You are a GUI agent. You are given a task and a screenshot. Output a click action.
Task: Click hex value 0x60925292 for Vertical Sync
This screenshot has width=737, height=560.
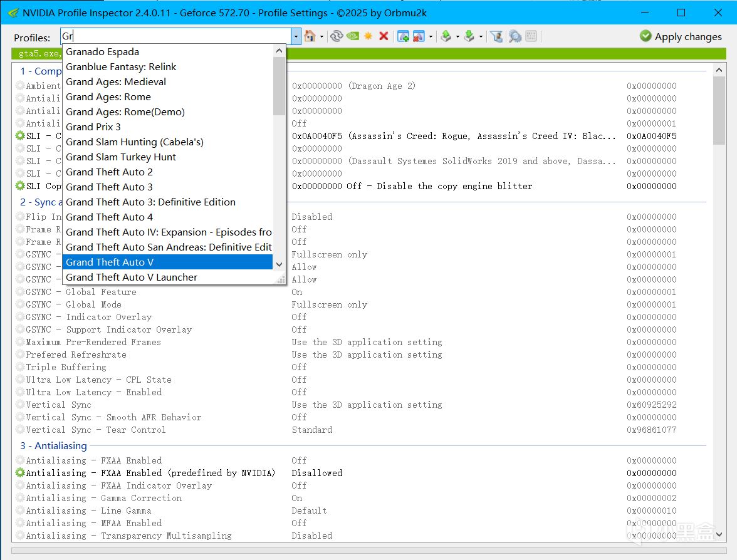652,405
